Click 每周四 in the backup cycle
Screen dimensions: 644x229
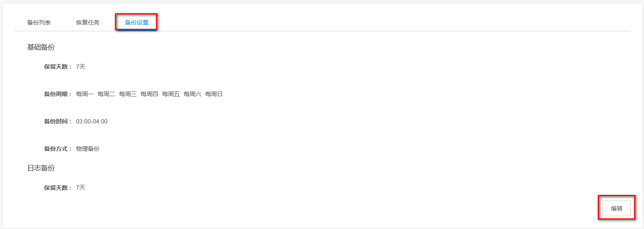149,94
